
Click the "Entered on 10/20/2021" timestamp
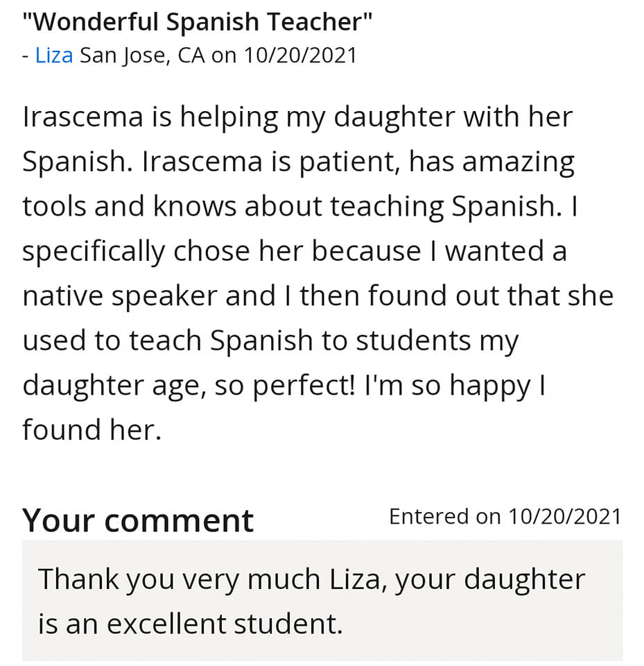click(x=505, y=516)
